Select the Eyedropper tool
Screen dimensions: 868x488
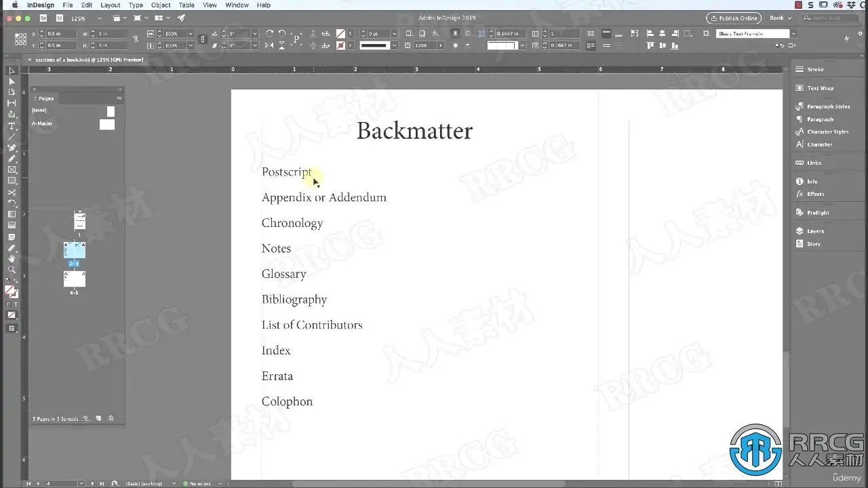coord(12,248)
